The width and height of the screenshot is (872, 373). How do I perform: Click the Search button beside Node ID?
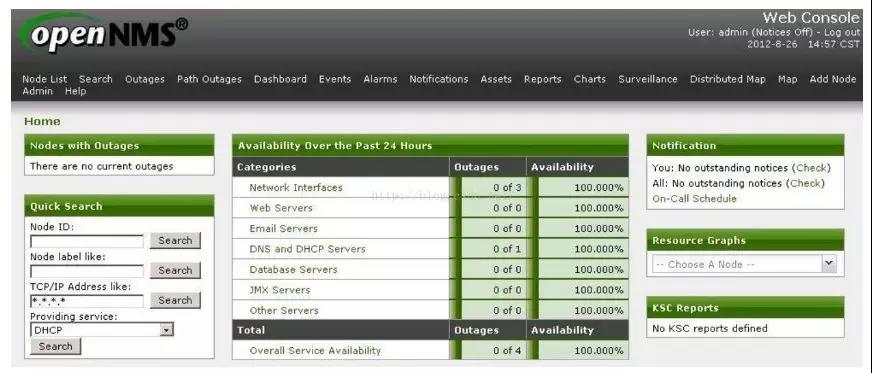[x=175, y=241]
